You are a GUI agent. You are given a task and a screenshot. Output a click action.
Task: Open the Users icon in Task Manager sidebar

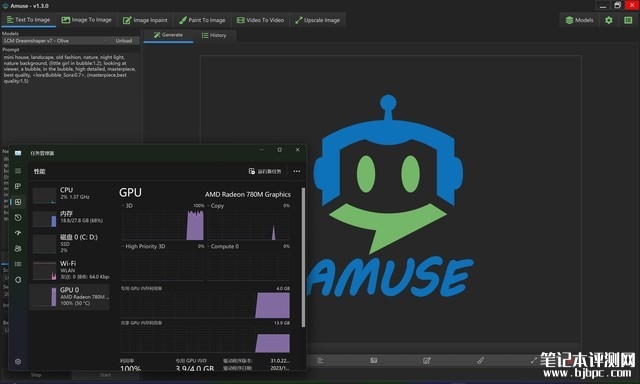pos(18,249)
